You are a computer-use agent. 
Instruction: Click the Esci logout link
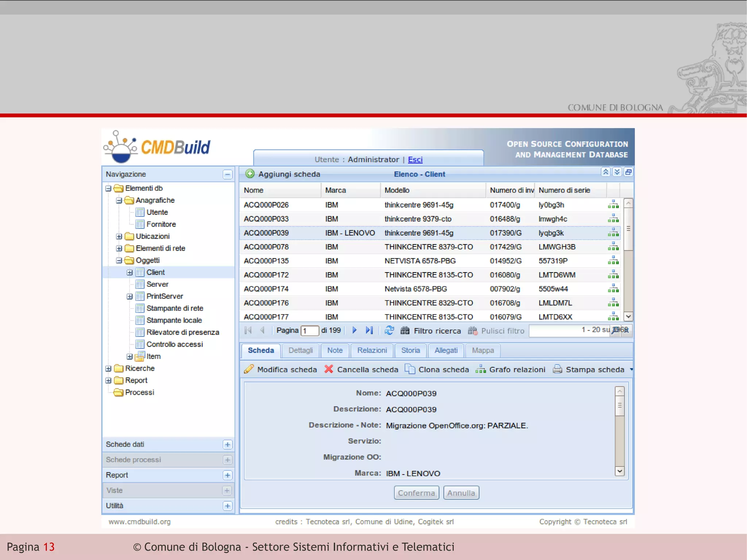pos(415,159)
